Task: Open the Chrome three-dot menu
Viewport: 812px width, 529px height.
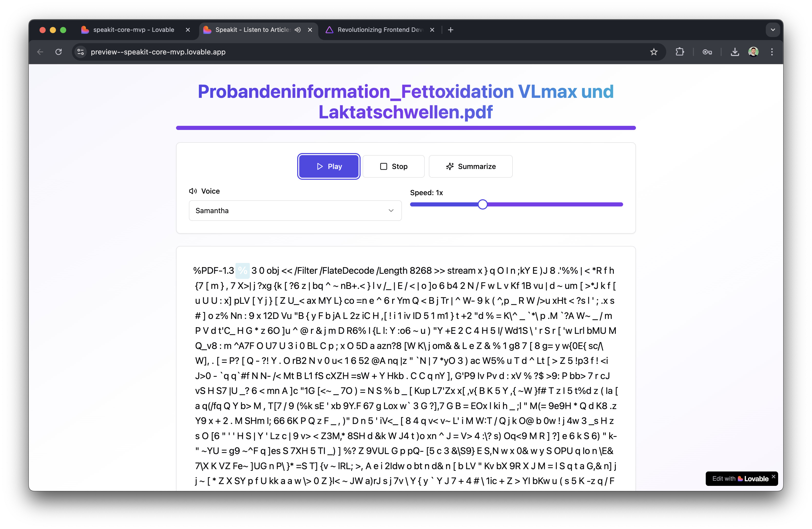Action: click(x=772, y=52)
